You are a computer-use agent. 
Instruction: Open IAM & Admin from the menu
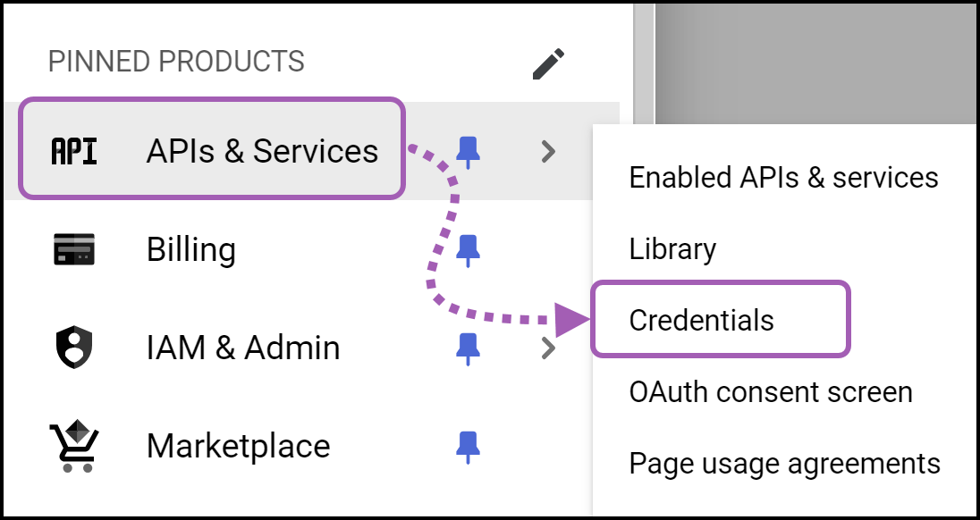(243, 348)
